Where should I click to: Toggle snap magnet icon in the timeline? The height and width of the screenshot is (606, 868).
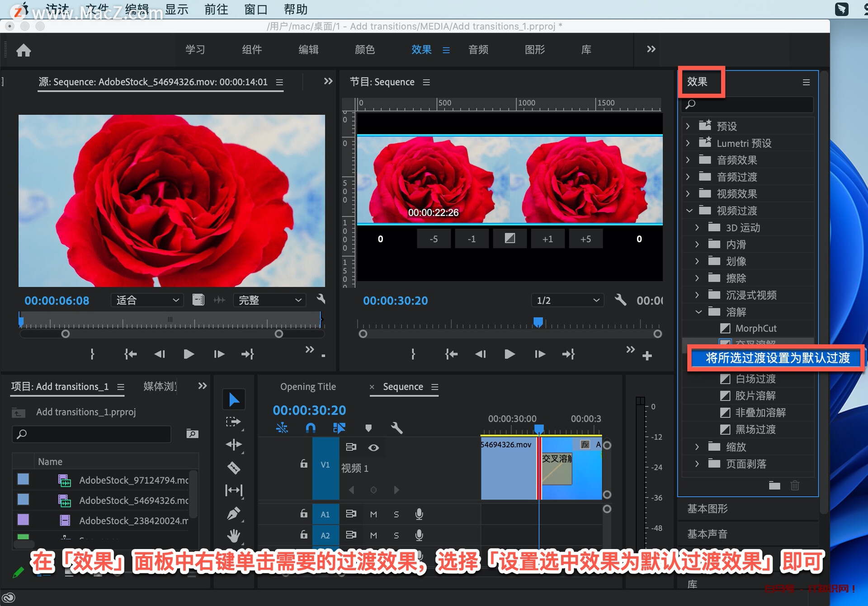point(311,427)
